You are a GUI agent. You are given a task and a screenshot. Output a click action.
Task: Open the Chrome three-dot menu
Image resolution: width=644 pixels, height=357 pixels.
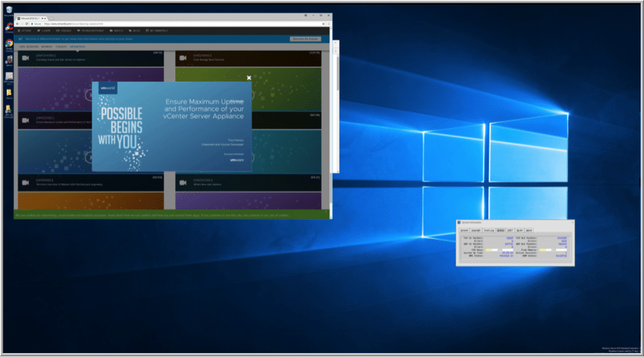(x=328, y=24)
